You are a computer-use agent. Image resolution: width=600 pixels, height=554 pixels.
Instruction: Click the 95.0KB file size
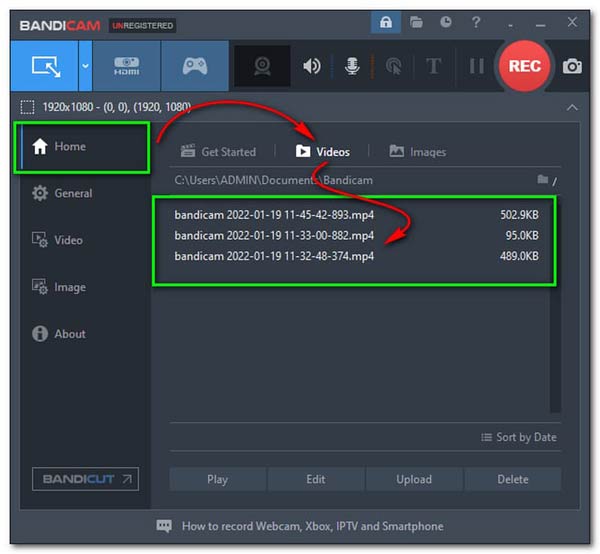tap(522, 236)
